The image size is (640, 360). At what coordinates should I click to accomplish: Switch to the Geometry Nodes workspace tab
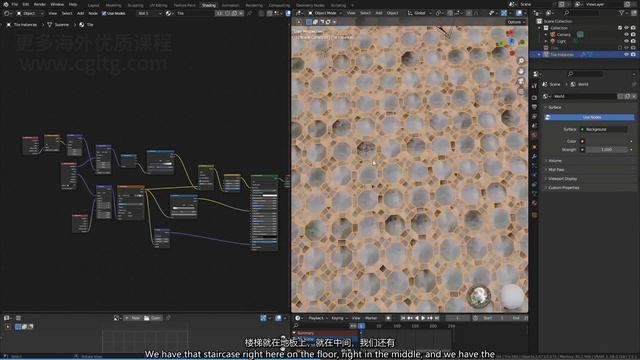pos(310,5)
